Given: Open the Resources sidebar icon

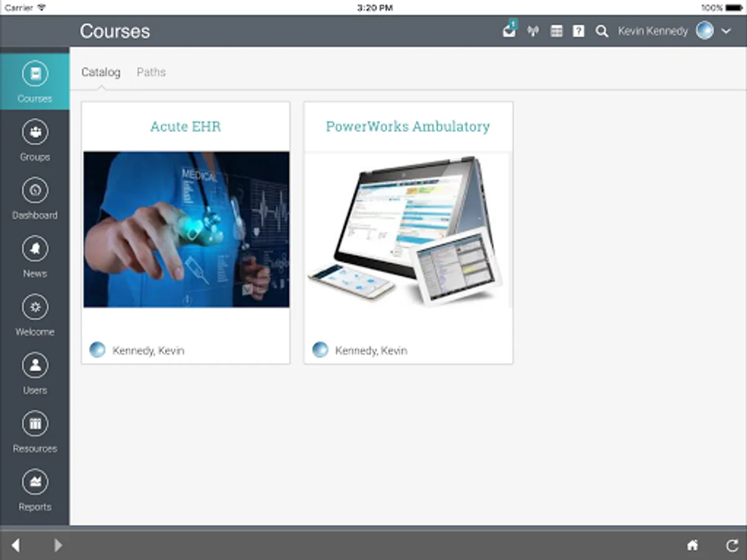Looking at the screenshot, I should pyautogui.click(x=35, y=424).
